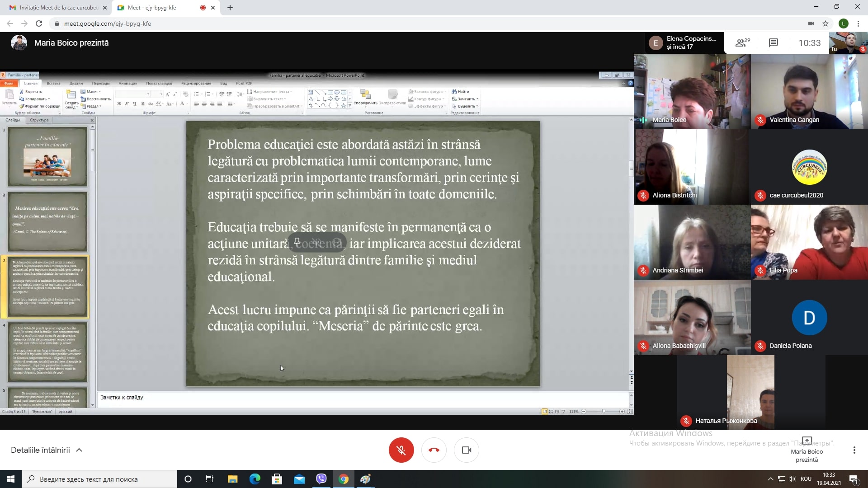The height and width of the screenshot is (488, 868).
Task: Click the Windows search box
Action: click(99, 479)
